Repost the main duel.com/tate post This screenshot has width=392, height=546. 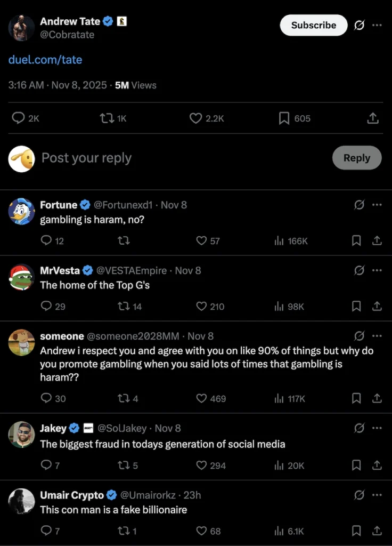click(x=107, y=118)
